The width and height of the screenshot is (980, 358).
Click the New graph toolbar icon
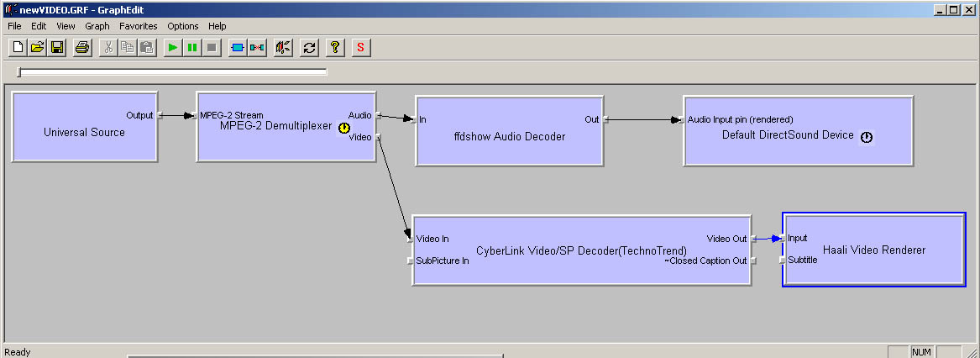pyautogui.click(x=18, y=47)
